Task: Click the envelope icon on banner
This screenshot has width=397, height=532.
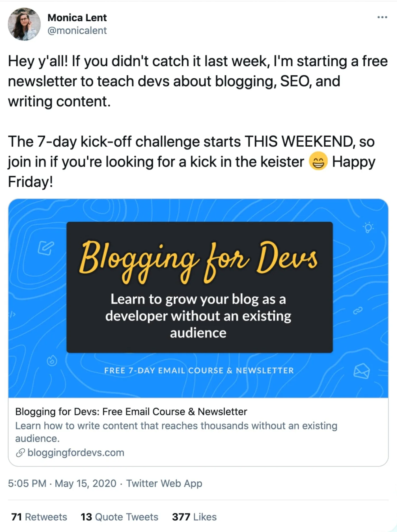Action: 362,371
